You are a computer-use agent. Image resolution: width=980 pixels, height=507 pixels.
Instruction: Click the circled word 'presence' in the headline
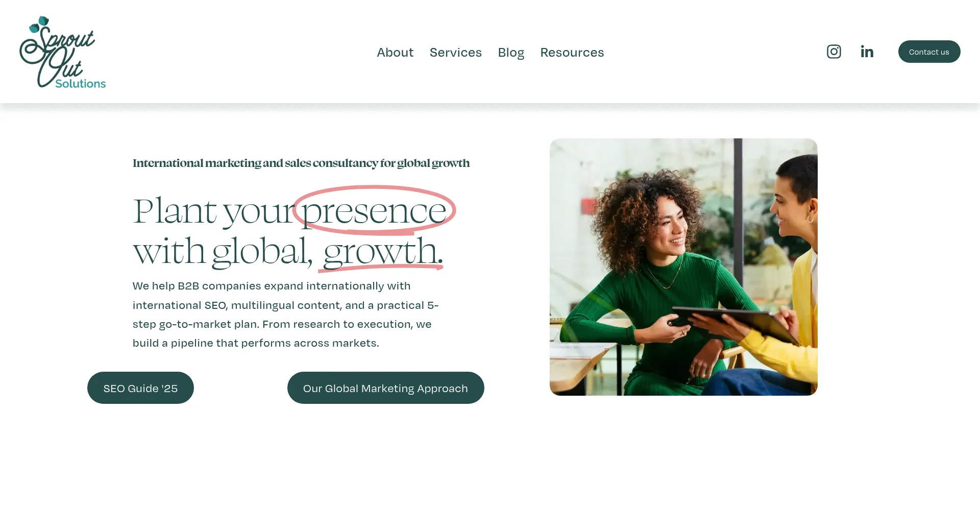point(374,211)
